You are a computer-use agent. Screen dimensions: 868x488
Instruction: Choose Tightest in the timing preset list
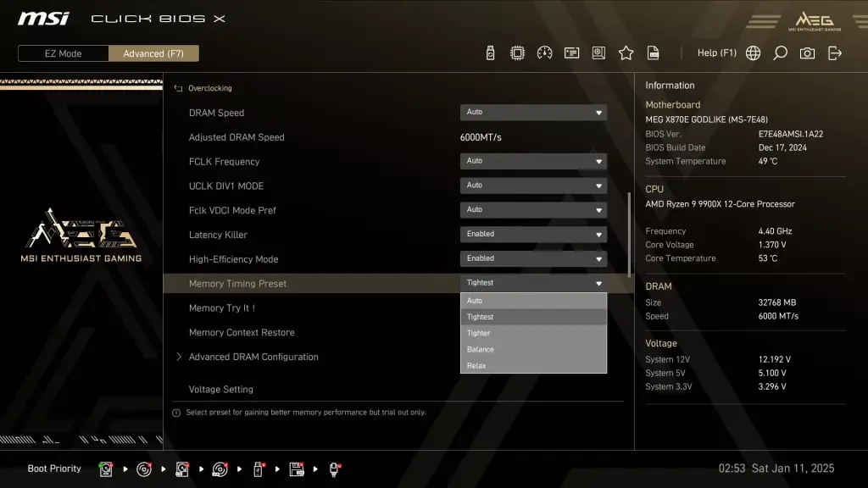tap(533, 317)
